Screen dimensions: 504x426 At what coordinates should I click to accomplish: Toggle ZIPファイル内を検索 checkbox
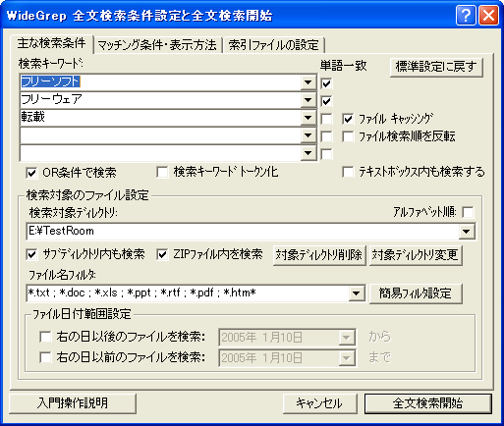pyautogui.click(x=162, y=254)
